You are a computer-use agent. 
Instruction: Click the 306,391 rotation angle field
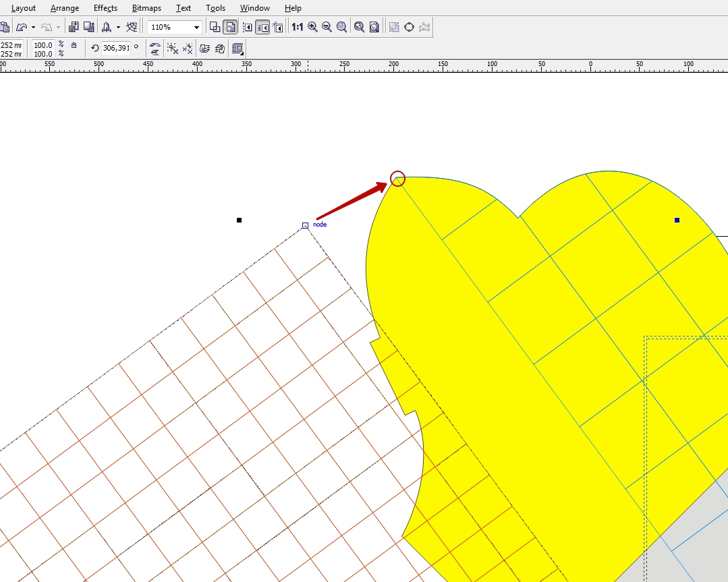(116, 48)
